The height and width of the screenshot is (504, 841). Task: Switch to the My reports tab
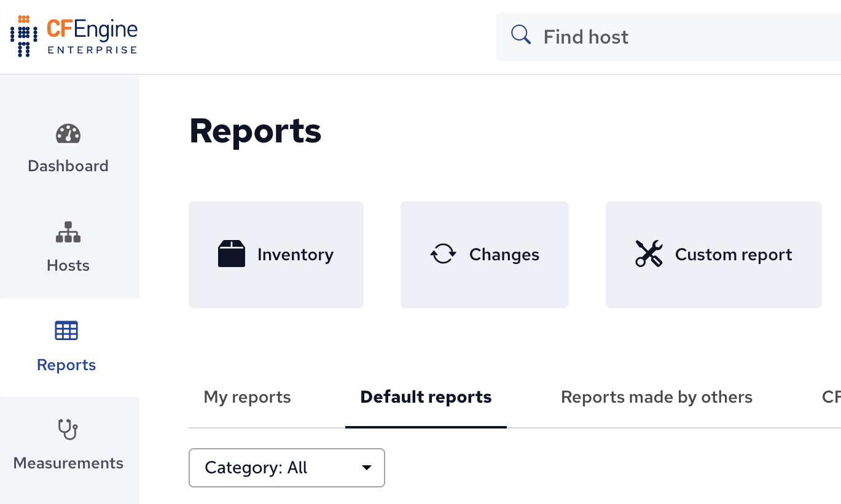pos(248,397)
